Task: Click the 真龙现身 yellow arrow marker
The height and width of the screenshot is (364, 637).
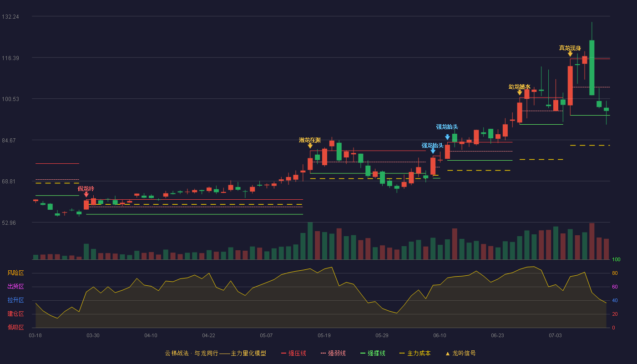Action: pos(570,54)
